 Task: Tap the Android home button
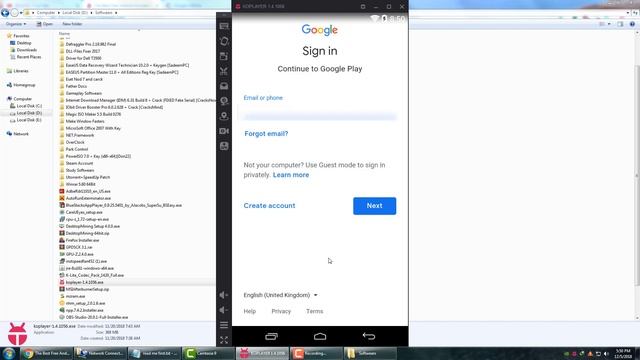[320, 336]
